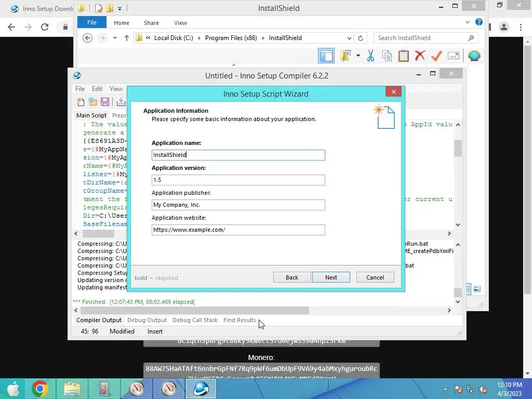Viewport: 532px width, 399px height.
Task: Switch Explorer to large icons view toggle
Action: (477, 289)
